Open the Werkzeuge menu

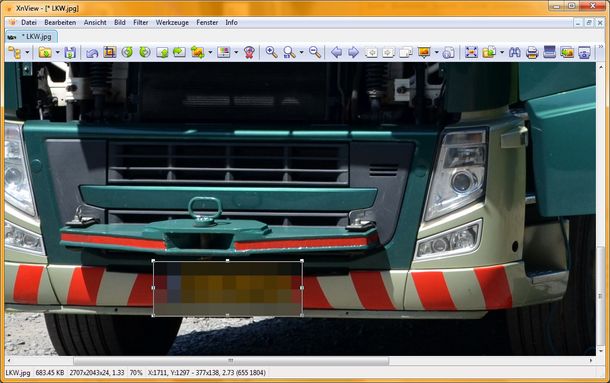172,23
